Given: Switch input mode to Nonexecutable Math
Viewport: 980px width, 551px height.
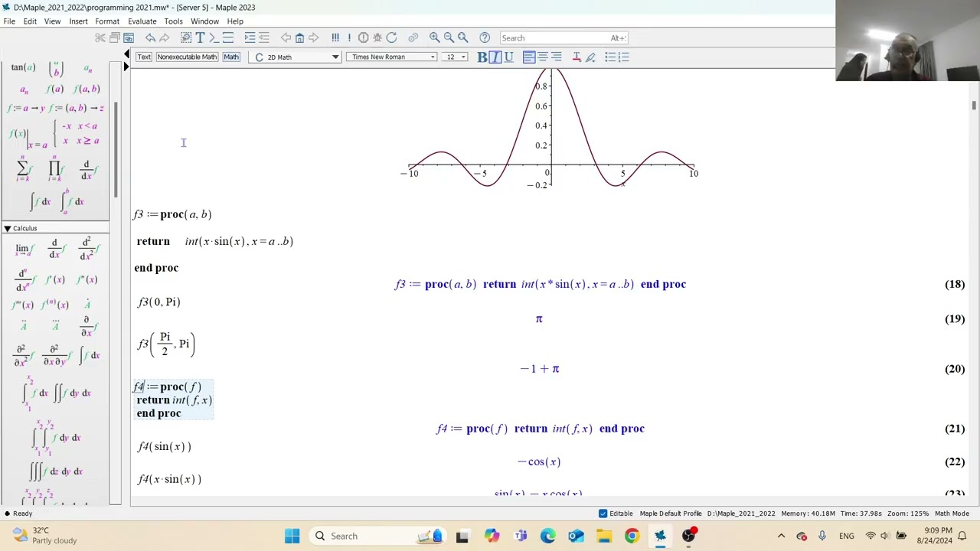Looking at the screenshot, I should 187,57.
